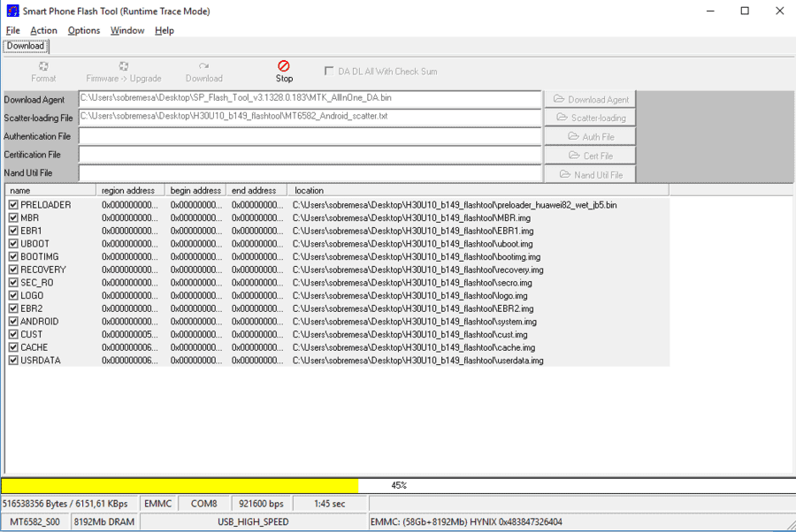
Task: Open the Help menu
Action: (165, 30)
